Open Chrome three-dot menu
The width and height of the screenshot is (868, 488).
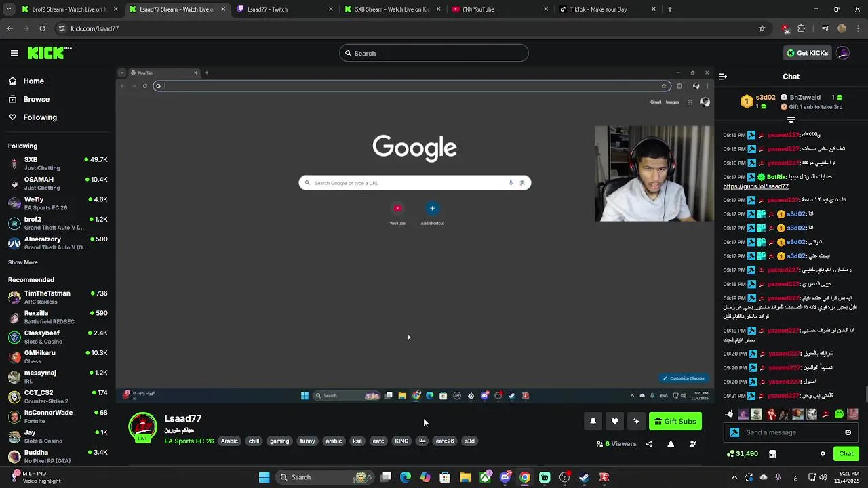(x=857, y=28)
